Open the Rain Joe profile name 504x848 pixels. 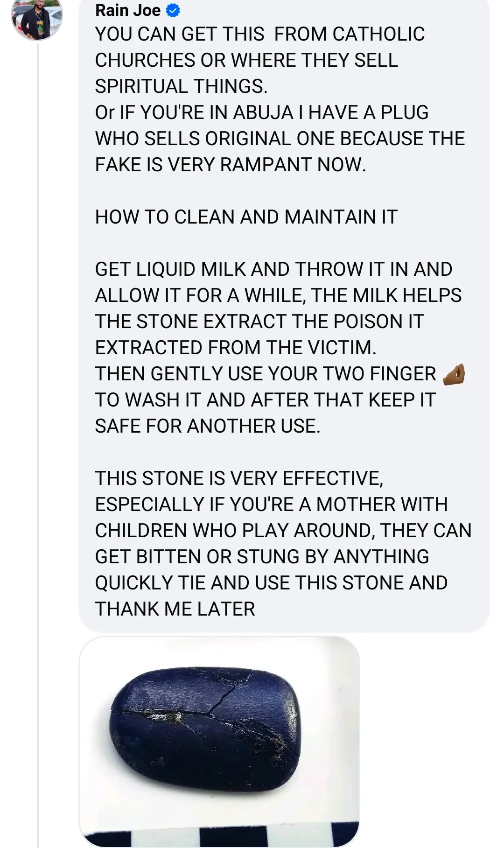click(x=128, y=10)
